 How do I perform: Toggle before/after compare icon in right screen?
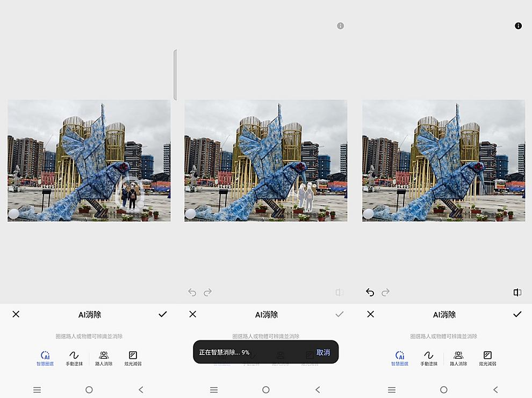[x=517, y=293]
